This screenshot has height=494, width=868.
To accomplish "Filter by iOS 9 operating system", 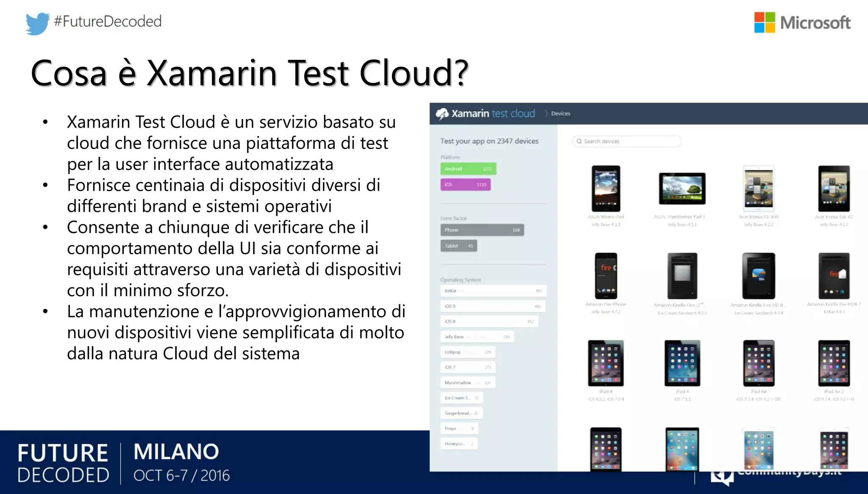I will tap(493, 306).
